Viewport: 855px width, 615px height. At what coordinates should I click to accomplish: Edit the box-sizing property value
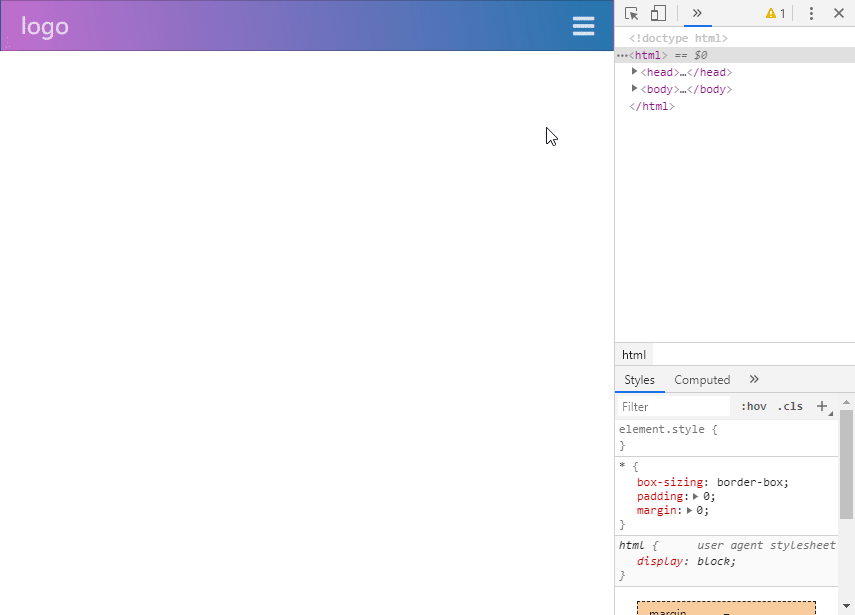(x=750, y=482)
